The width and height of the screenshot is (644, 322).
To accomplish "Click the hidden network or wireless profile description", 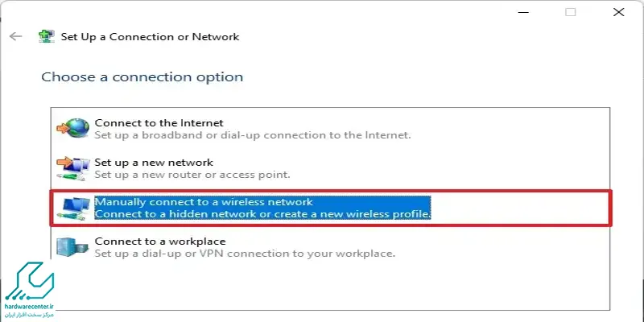I will pyautogui.click(x=263, y=214).
